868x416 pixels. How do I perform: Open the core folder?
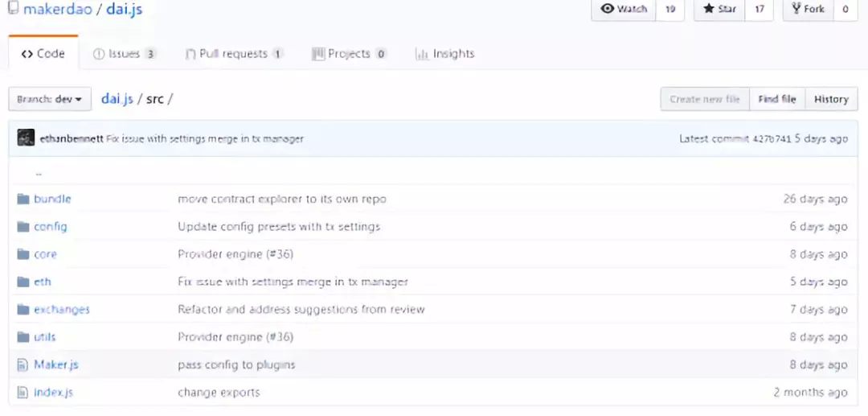pyautogui.click(x=45, y=254)
